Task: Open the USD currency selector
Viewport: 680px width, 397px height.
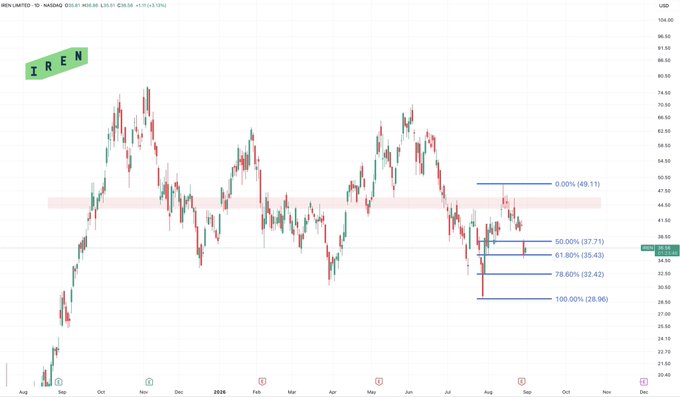Action: click(x=664, y=6)
